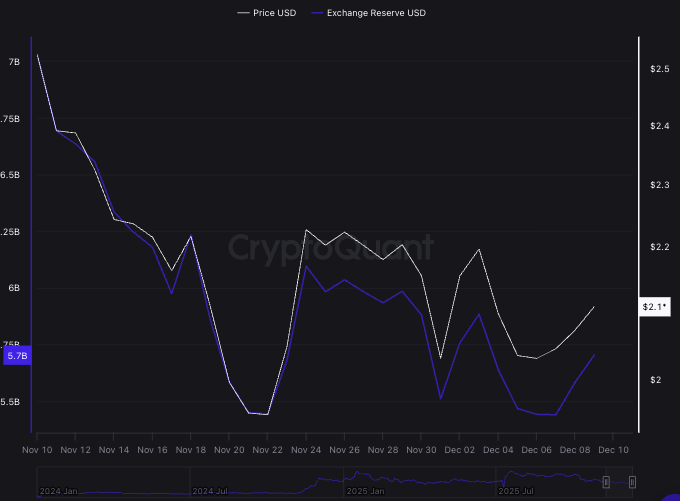This screenshot has height=501, width=680.
Task: Click 2025 Jul in the navigator timeline
Action: (517, 492)
